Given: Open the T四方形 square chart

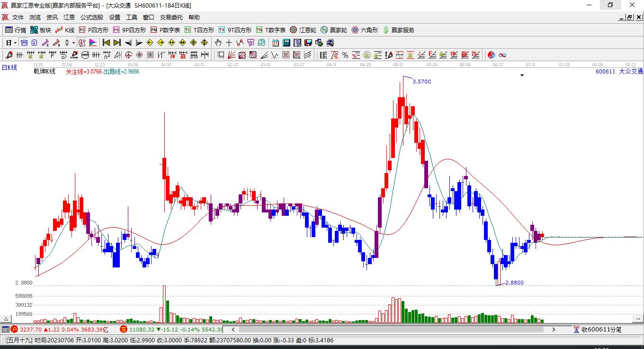Looking at the screenshot, I should (x=199, y=30).
